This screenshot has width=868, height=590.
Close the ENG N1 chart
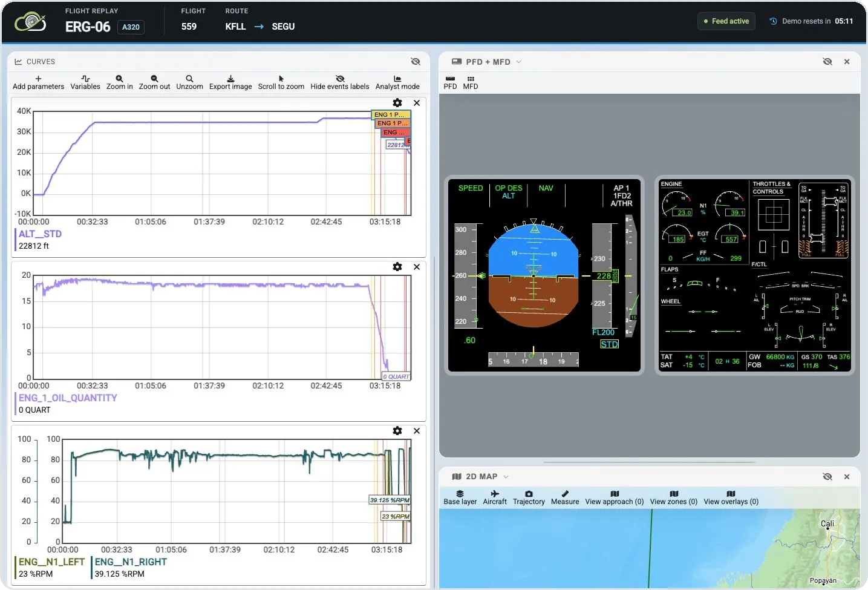pyautogui.click(x=417, y=431)
